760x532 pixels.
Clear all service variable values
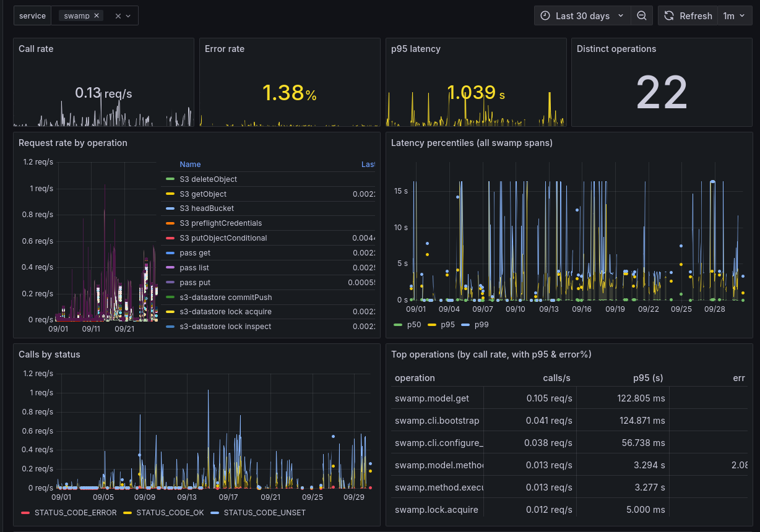click(x=118, y=16)
